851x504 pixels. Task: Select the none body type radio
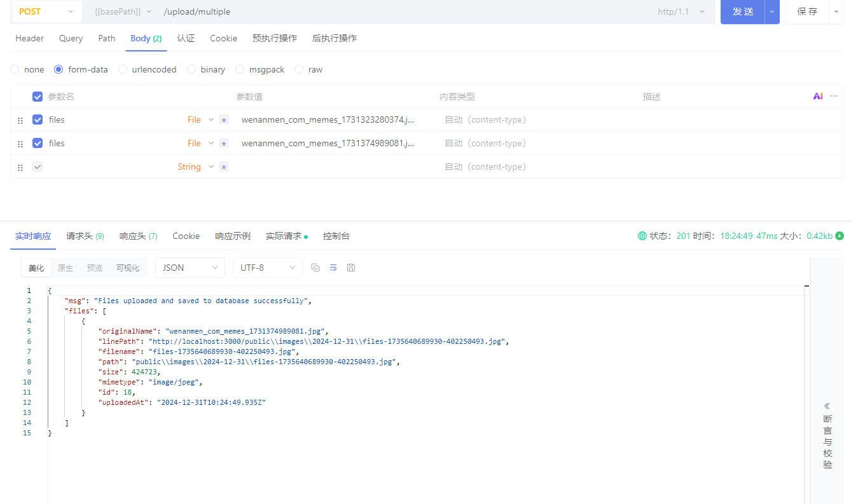15,69
